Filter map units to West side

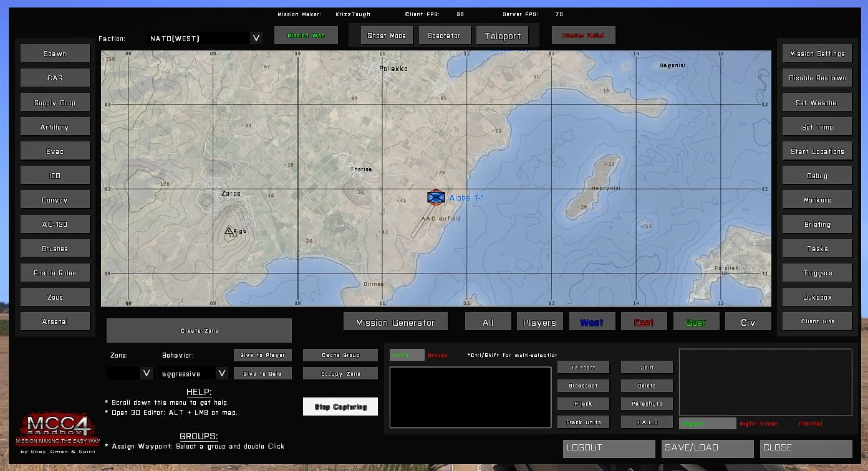point(592,322)
